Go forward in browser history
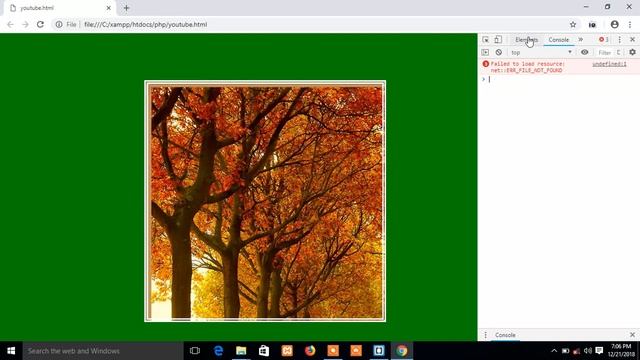The width and height of the screenshot is (640, 360). 25,24
